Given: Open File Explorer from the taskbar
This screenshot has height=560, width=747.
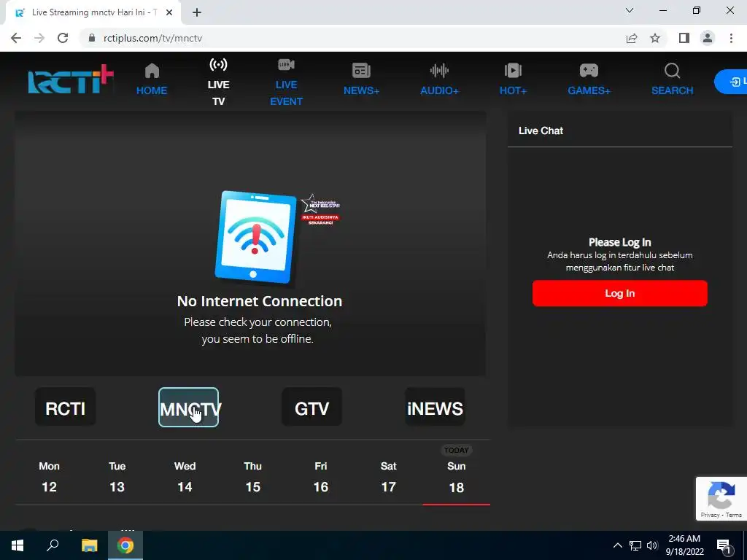Looking at the screenshot, I should tap(89, 545).
